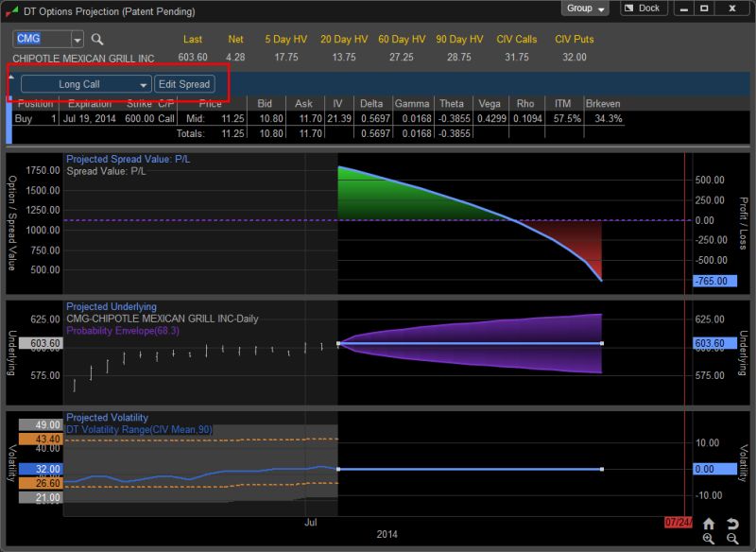Click the DT Options Projection title bar icon
This screenshot has height=552, width=756.
coord(11,8)
